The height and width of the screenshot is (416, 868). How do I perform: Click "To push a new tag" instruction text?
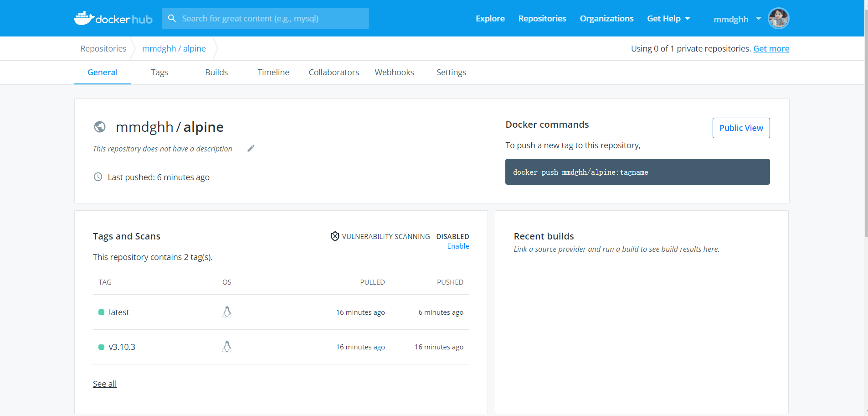pyautogui.click(x=573, y=146)
